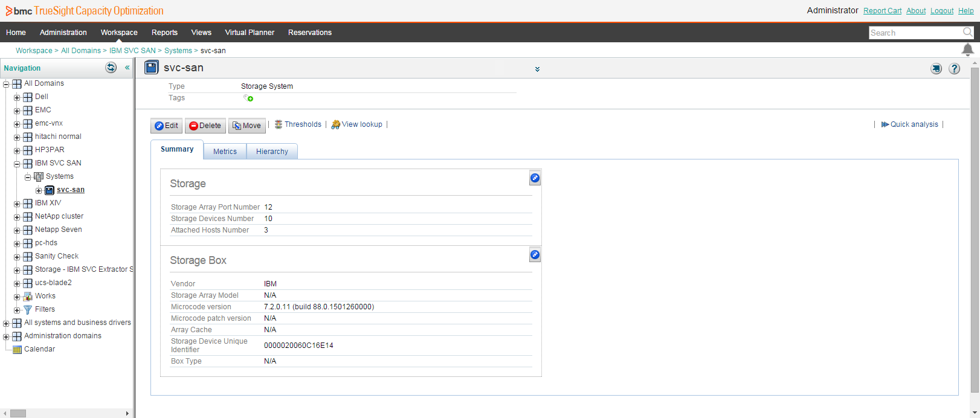Collapse the Systems tree node
The width and height of the screenshot is (980, 418).
(x=28, y=177)
